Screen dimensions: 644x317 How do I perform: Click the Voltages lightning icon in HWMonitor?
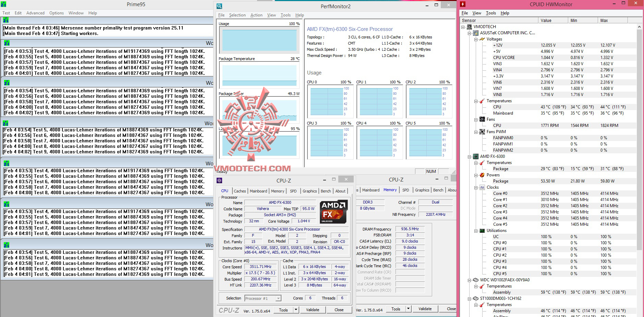point(482,39)
